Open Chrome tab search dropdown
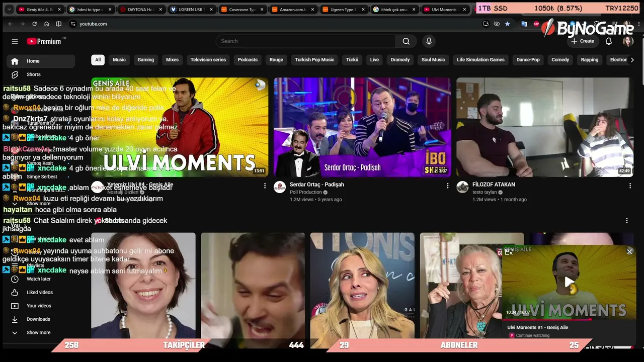644x362 pixels. [9, 10]
